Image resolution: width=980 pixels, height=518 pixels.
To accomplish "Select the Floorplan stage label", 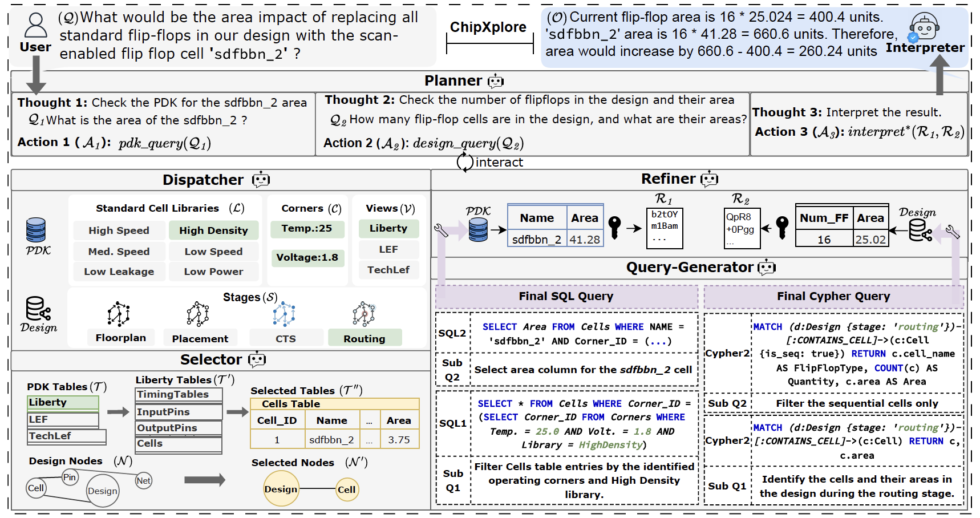I will [120, 338].
